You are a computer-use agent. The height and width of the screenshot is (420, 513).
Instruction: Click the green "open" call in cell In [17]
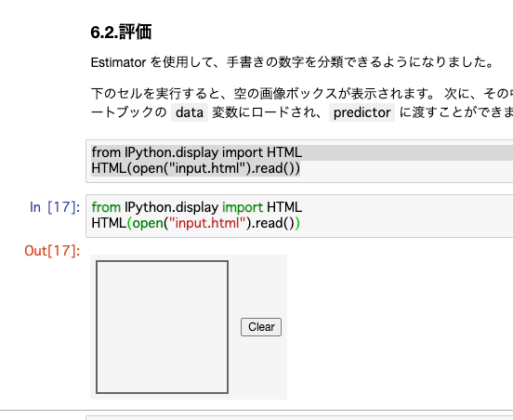click(148, 223)
